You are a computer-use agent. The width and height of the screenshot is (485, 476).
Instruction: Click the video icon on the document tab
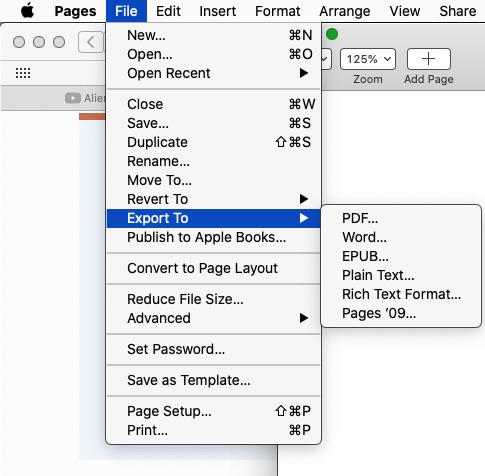73,98
